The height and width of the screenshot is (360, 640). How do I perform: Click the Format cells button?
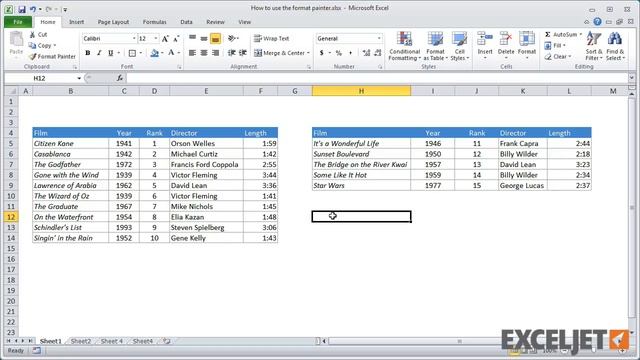pyautogui.click(x=527, y=46)
